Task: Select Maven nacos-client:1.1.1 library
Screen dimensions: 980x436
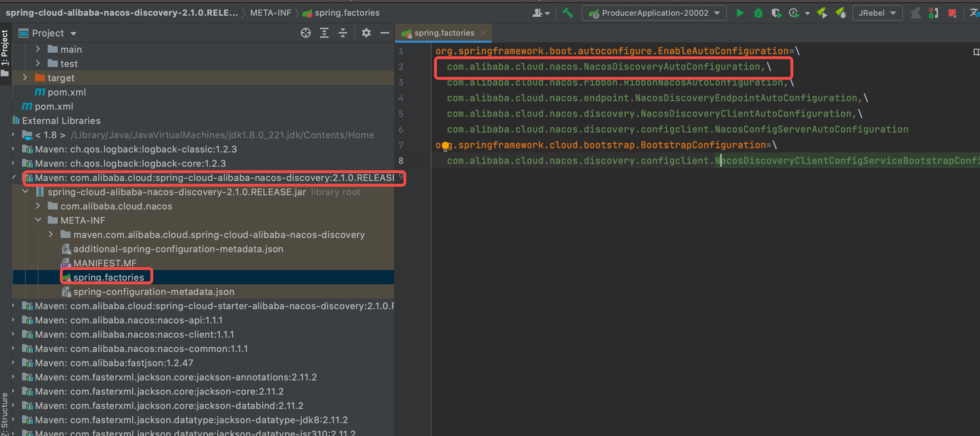Action: tap(128, 334)
